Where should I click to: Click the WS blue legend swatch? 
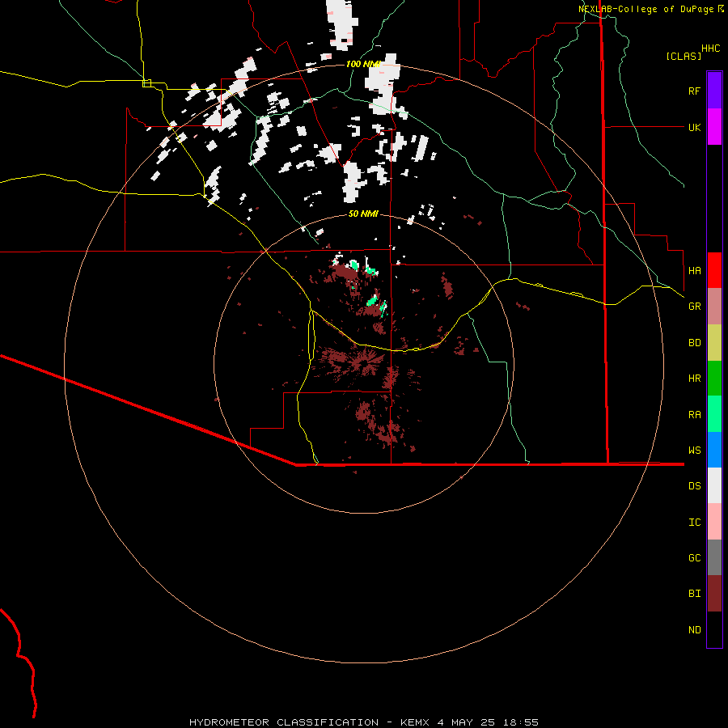click(x=714, y=450)
